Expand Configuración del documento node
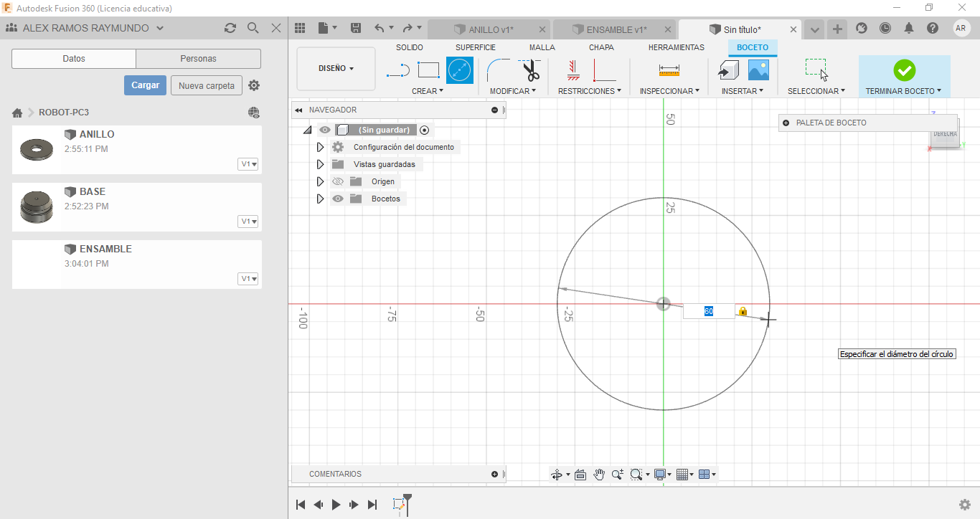The image size is (980, 519). (x=320, y=147)
